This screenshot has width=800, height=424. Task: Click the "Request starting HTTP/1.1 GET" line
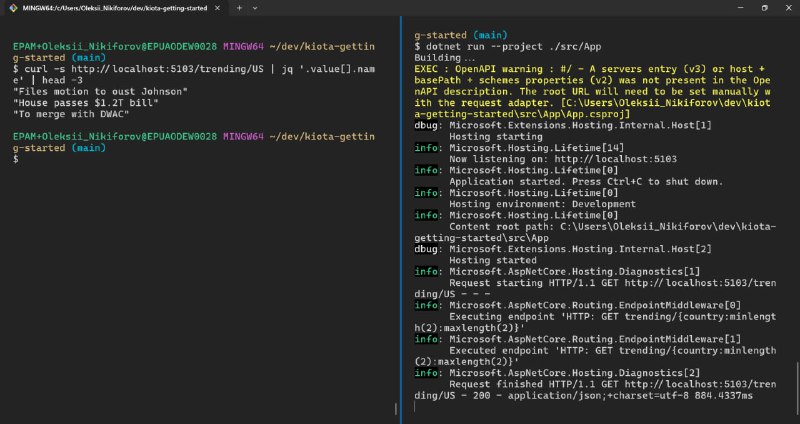click(x=595, y=288)
